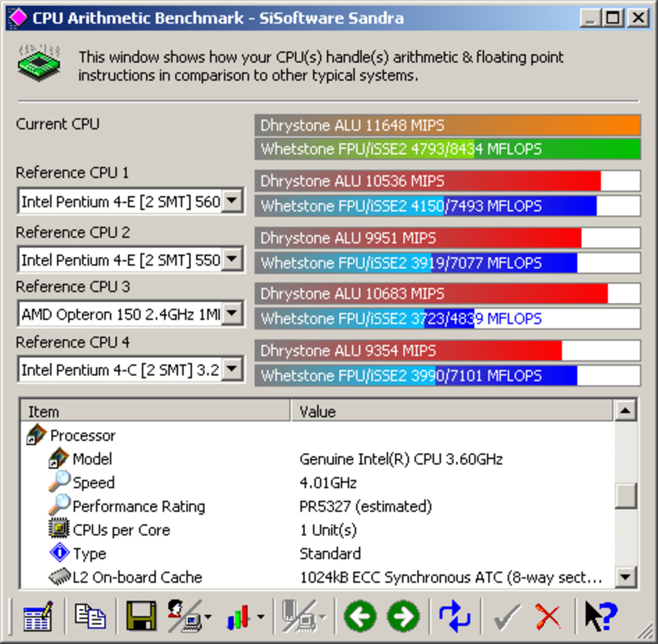658x644 pixels.
Task: Click the person and computer icon
Action: coord(184,616)
